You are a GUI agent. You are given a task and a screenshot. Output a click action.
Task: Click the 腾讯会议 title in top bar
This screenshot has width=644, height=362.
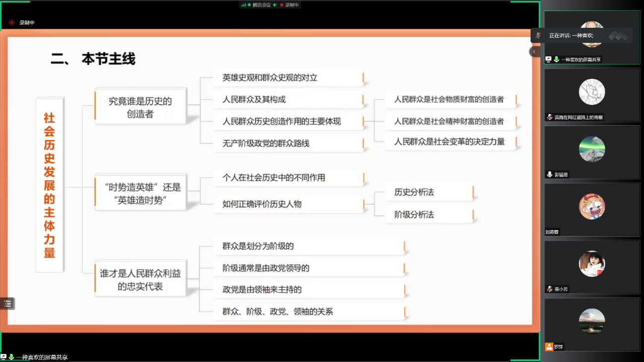261,5
